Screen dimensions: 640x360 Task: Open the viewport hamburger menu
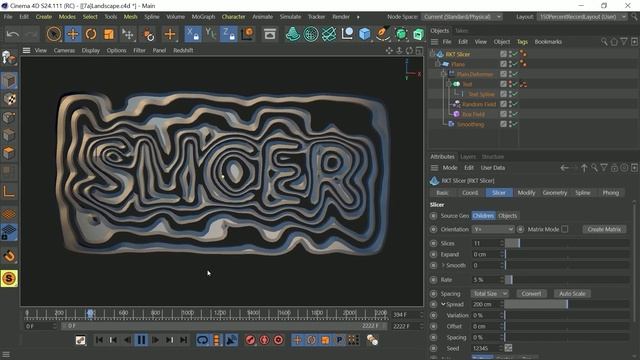(27, 50)
